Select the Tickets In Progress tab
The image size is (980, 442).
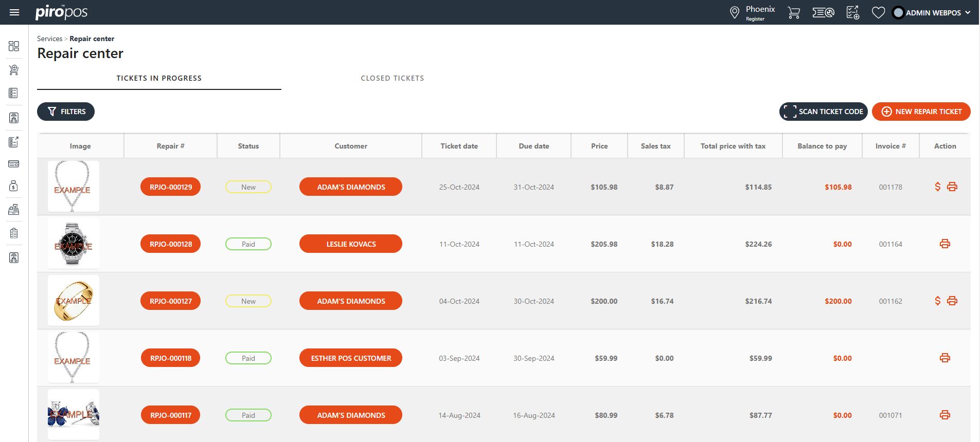[x=159, y=78]
